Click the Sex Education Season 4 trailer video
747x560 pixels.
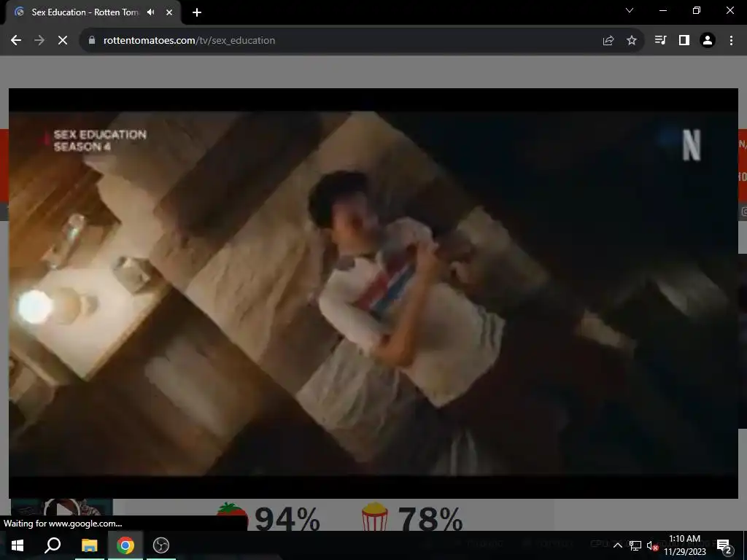pyautogui.click(x=373, y=293)
